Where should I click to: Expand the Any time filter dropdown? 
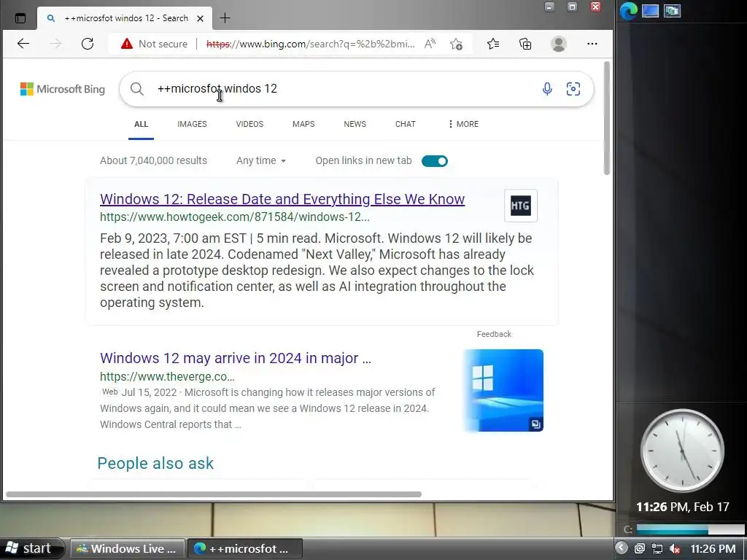(261, 160)
